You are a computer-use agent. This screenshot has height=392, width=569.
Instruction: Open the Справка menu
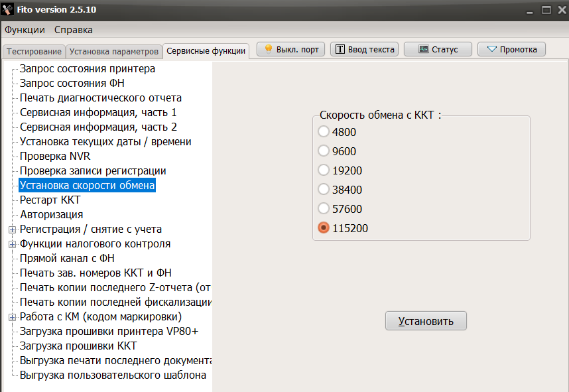tap(74, 30)
